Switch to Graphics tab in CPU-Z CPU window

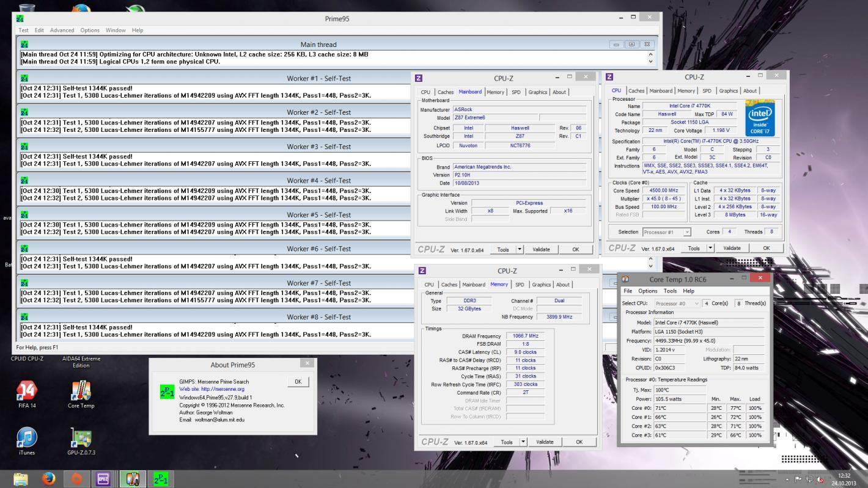728,91
